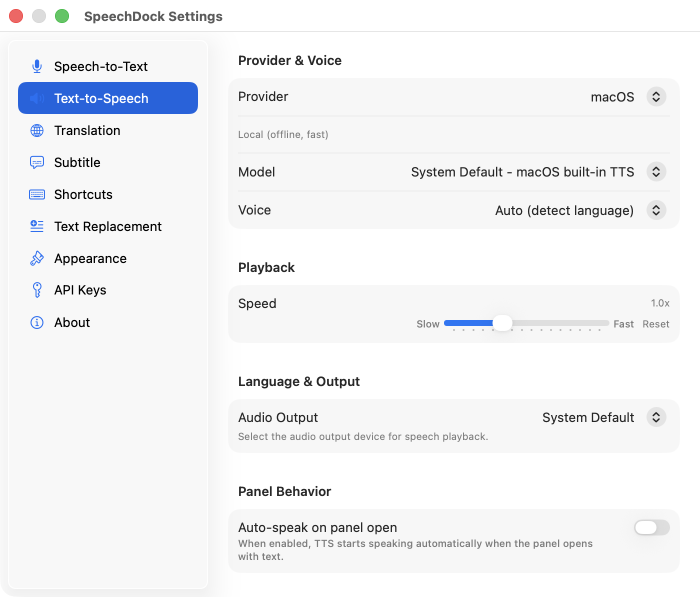The height and width of the screenshot is (597, 700).
Task: Open the Audio Output dropdown
Action: click(656, 417)
